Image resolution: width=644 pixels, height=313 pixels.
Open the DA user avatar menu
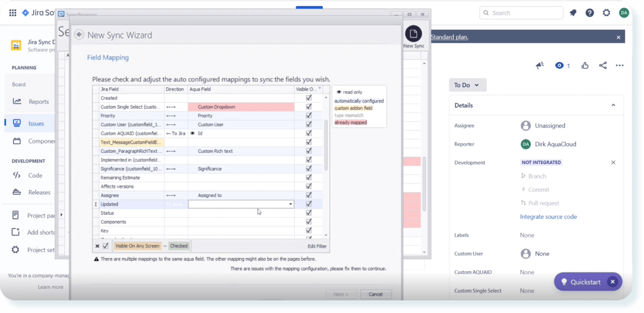coord(624,13)
